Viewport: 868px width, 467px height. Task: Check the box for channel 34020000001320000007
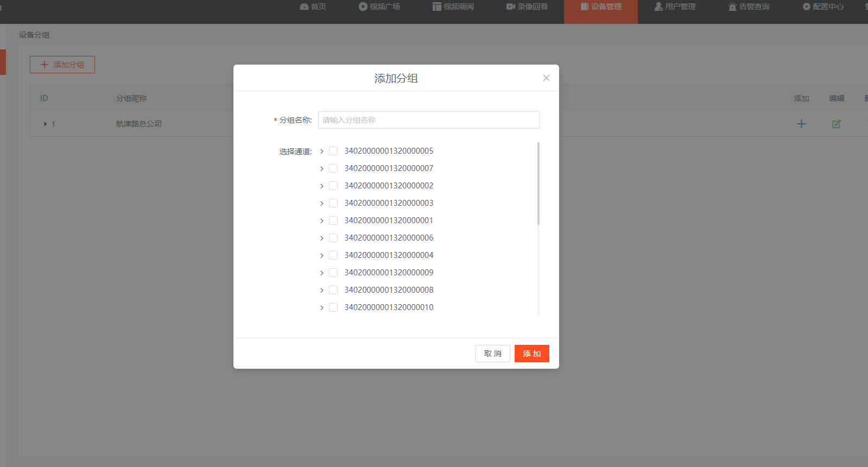coord(333,168)
